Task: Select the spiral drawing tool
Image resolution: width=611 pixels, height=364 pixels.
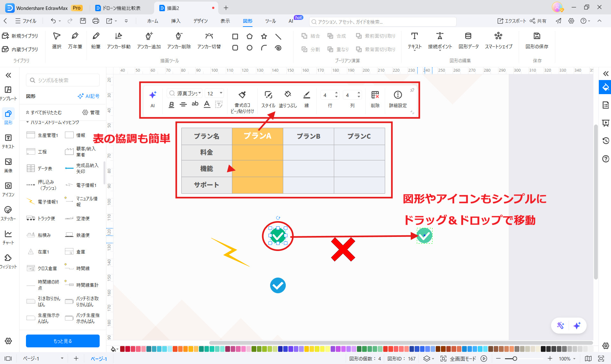Action: [x=278, y=48]
